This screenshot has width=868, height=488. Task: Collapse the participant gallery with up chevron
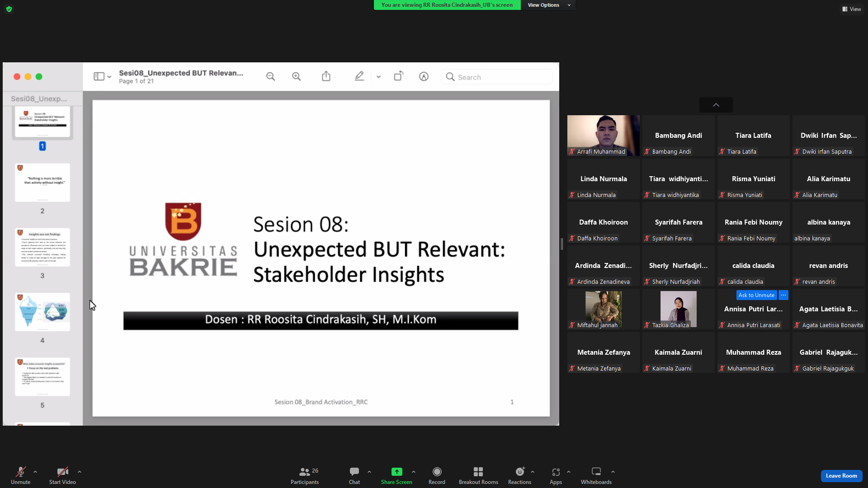[x=716, y=105]
